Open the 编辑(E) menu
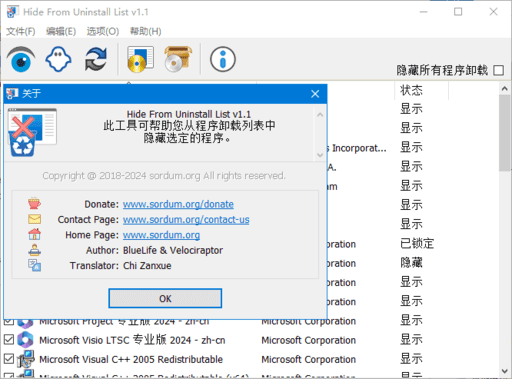Image resolution: width=512 pixels, height=379 pixels. (61, 31)
